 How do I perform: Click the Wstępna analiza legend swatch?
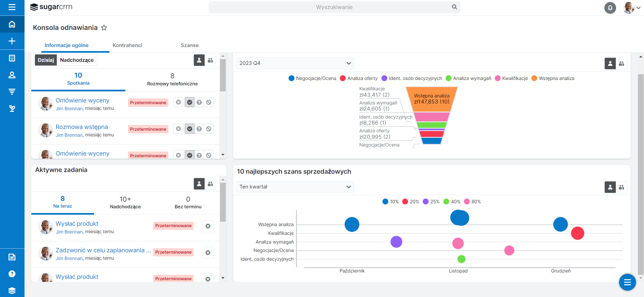534,78
